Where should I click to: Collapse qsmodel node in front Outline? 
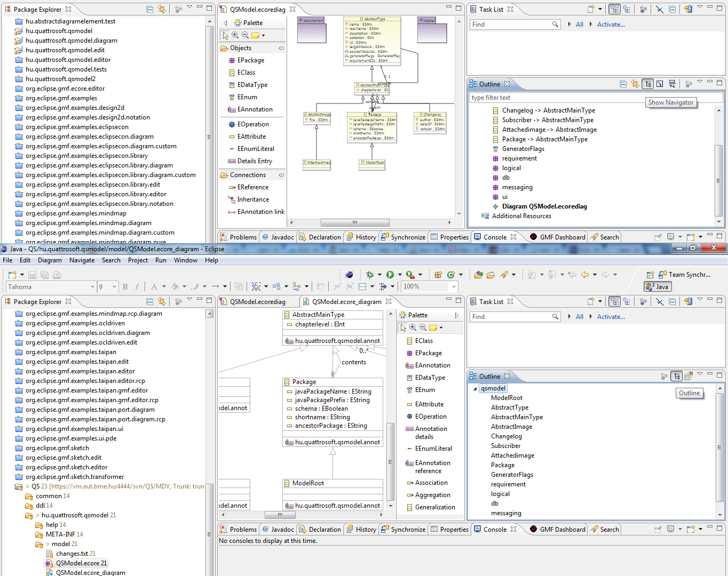475,388
